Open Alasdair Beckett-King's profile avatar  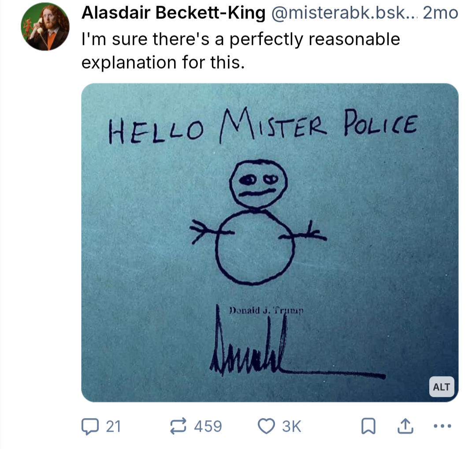coord(45,26)
